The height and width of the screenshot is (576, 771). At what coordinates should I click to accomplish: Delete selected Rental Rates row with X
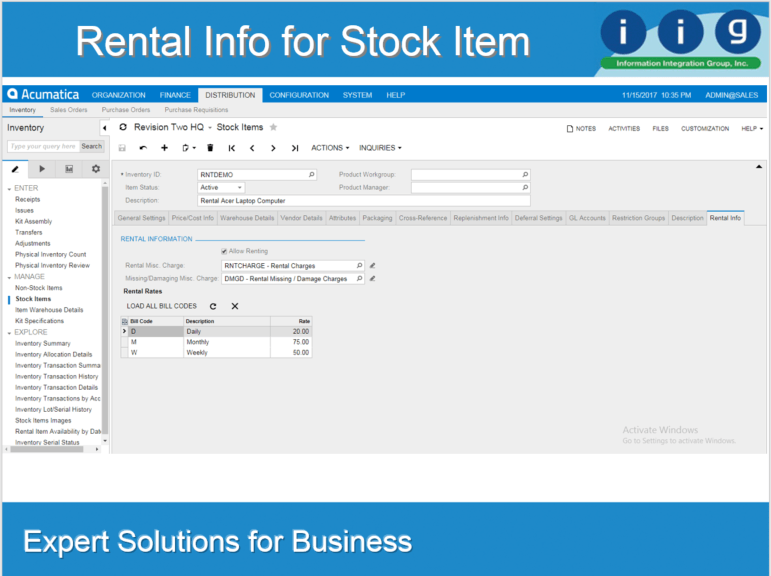tap(235, 306)
